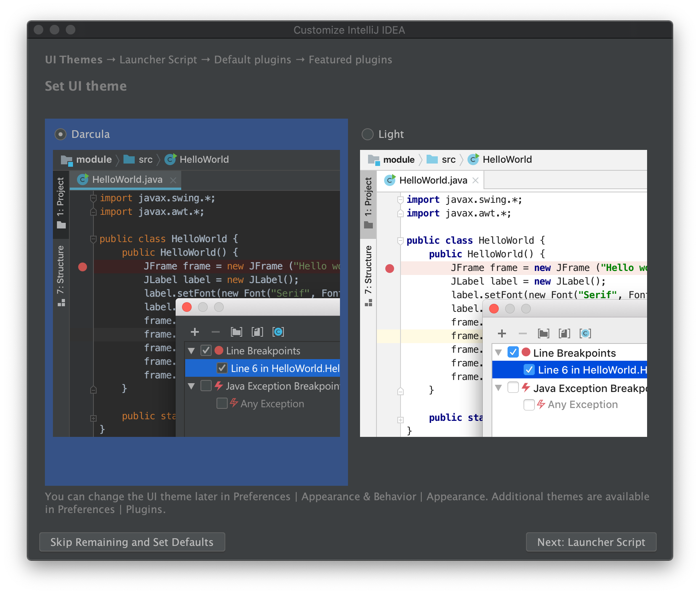Click group-by-file icon in Darcula breakpoints toolbar

(257, 332)
